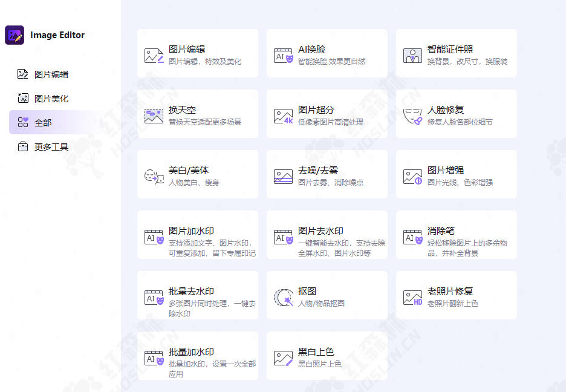Click the 换天空 card icon
Screen dimensions: 566x392
(x=154, y=116)
